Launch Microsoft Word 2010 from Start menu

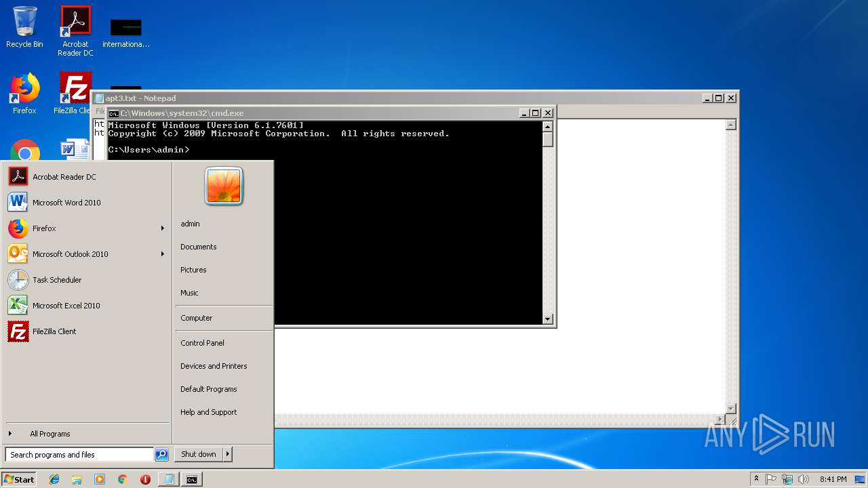click(86, 203)
